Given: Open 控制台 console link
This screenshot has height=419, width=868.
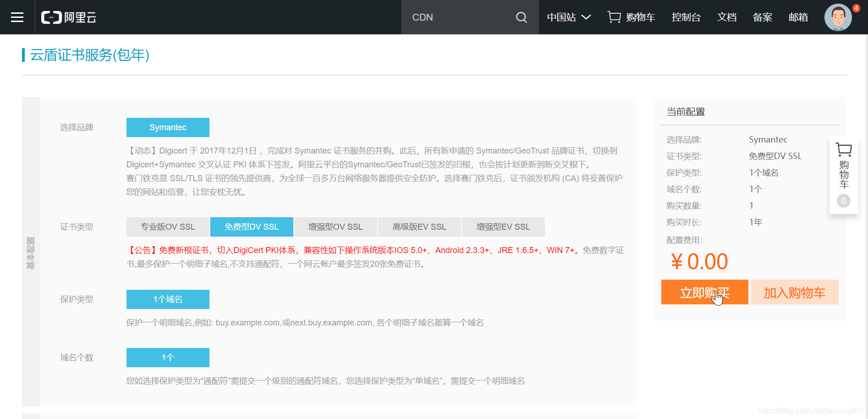Looking at the screenshot, I should pyautogui.click(x=686, y=17).
